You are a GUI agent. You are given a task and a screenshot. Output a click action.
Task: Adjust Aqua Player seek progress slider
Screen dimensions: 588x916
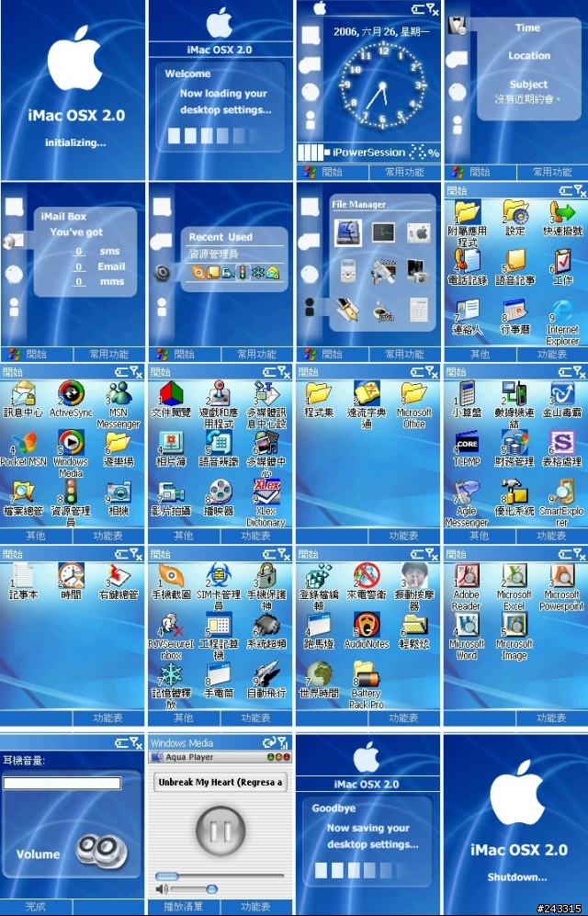(220, 876)
